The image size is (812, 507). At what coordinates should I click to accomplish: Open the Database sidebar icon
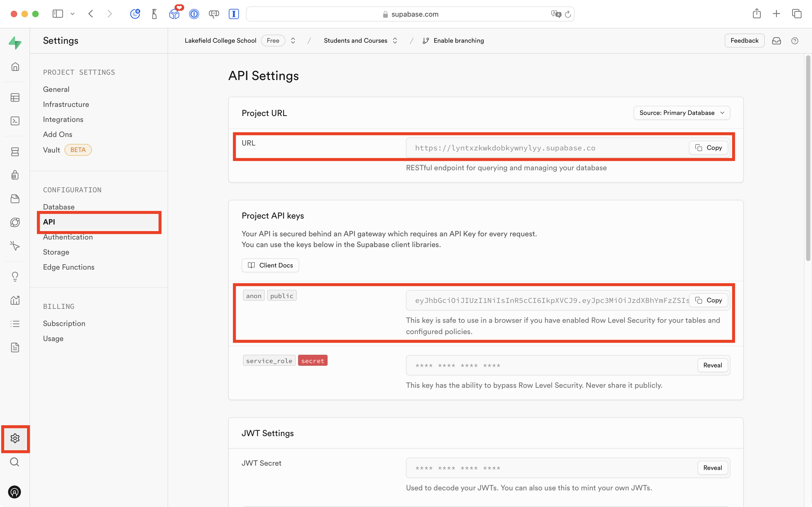tap(15, 151)
